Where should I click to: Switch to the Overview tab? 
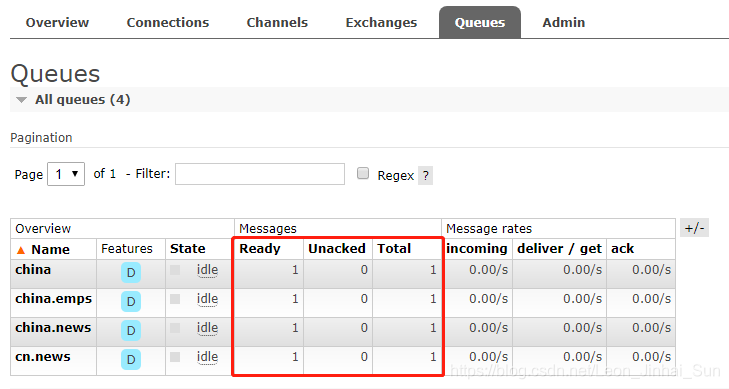pos(57,22)
